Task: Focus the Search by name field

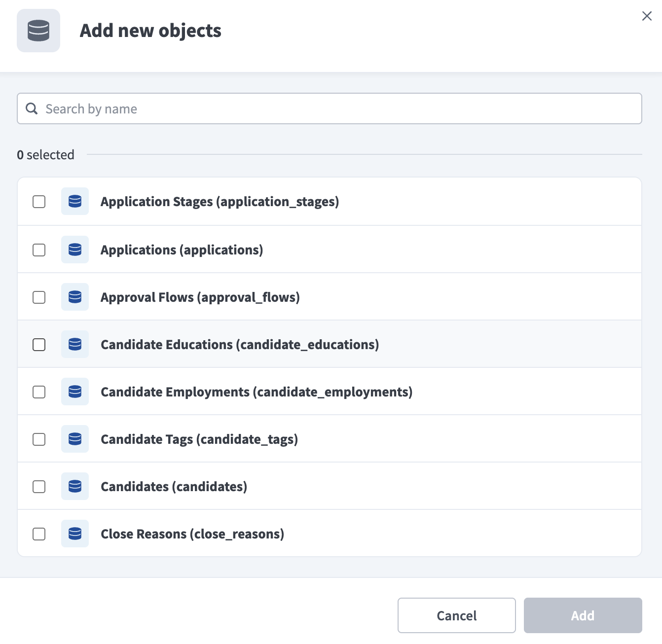Action: pos(330,108)
